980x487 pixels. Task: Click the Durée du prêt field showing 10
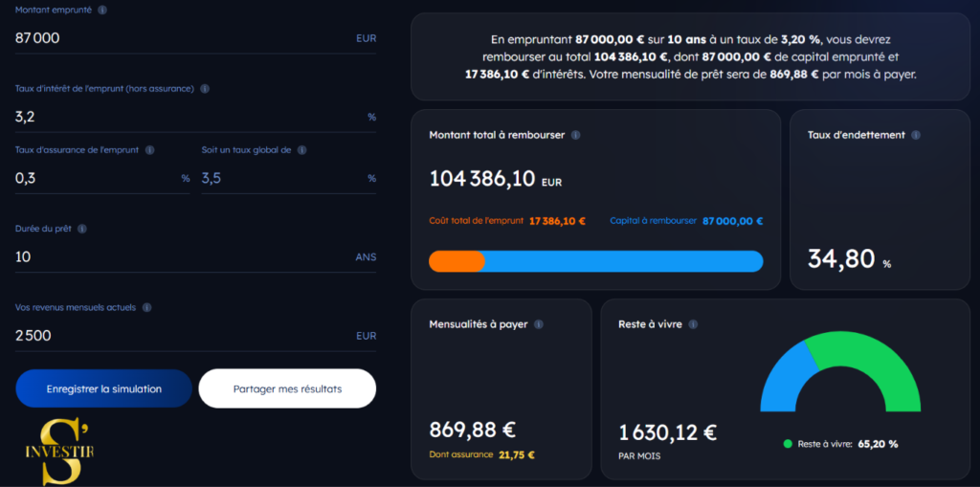coord(195,257)
